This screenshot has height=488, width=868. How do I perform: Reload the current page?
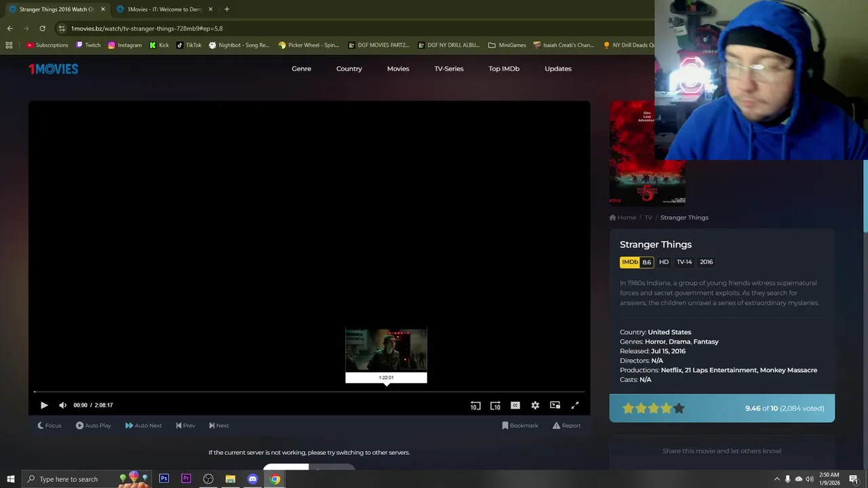42,28
